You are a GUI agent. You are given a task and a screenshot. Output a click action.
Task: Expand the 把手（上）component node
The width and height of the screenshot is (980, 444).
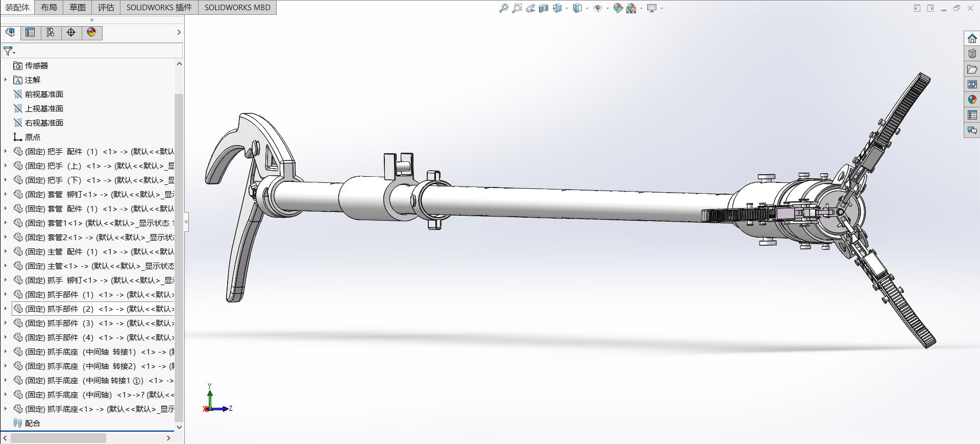pyautogui.click(x=6, y=166)
